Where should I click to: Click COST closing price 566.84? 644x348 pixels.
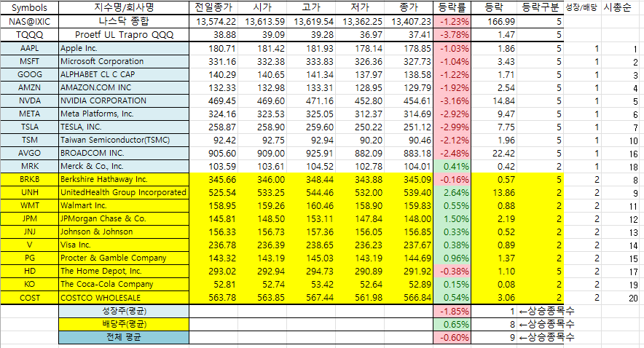pyautogui.click(x=409, y=298)
